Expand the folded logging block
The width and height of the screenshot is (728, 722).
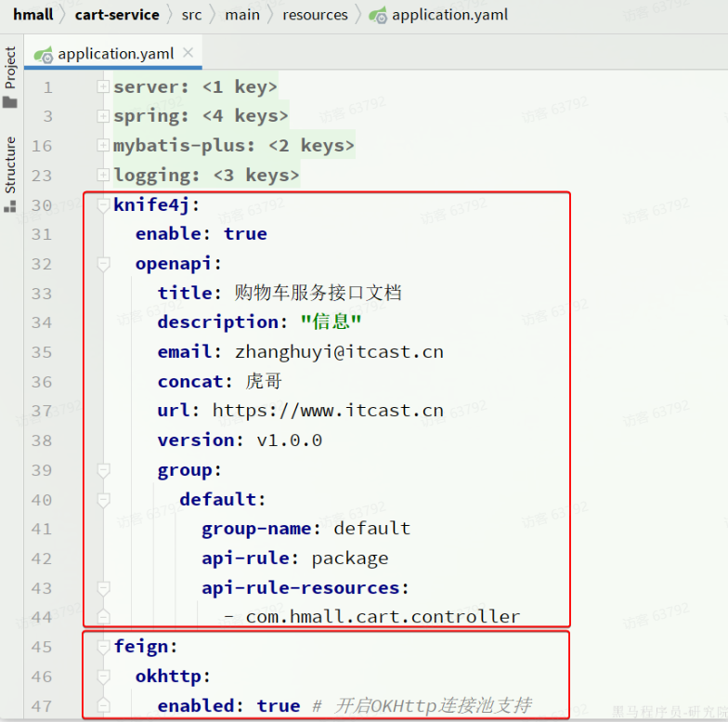pos(103,175)
